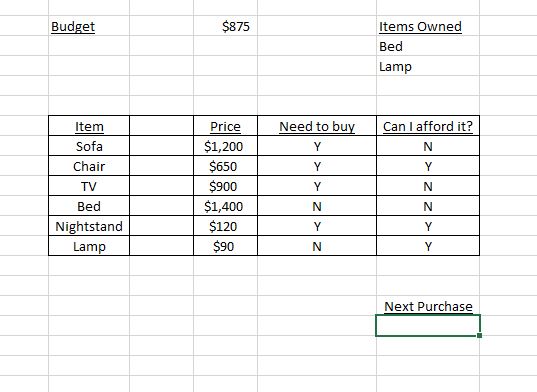Click the Nightstand item cell
Screen dimensions: 537x392
tap(89, 226)
